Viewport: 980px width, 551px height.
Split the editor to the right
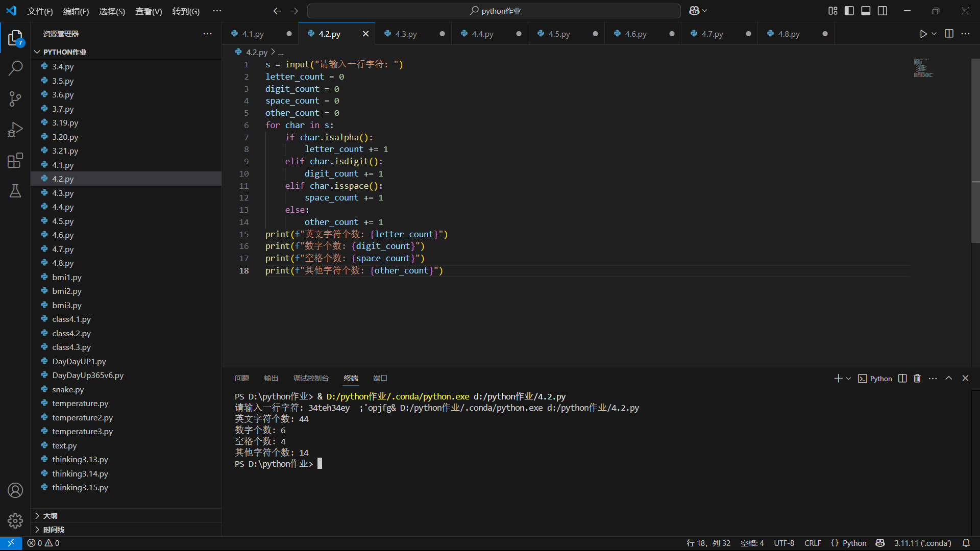pos(949,34)
